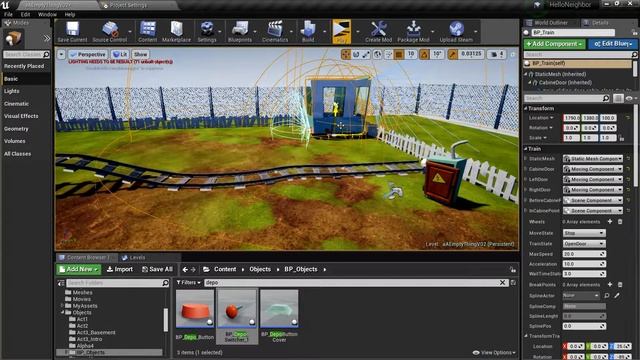Click the Wheels array trash icon
640x360 pixels.
pyautogui.click(x=620, y=222)
